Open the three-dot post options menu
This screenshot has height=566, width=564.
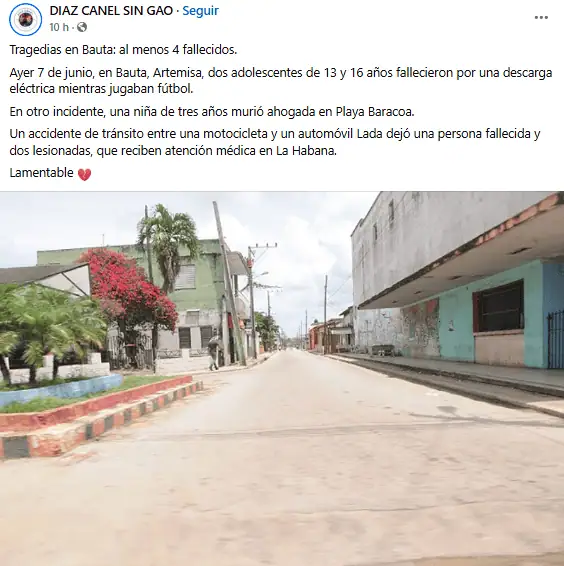coord(541,17)
